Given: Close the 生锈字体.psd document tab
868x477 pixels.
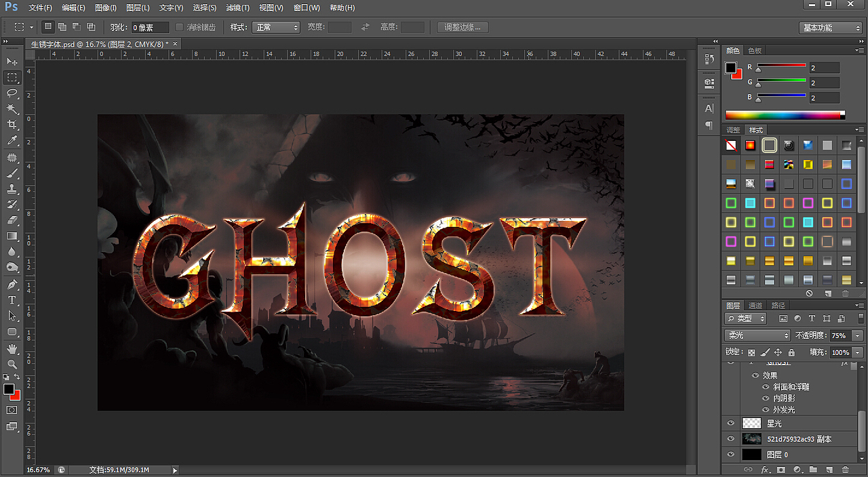Looking at the screenshot, I should pyautogui.click(x=175, y=43).
